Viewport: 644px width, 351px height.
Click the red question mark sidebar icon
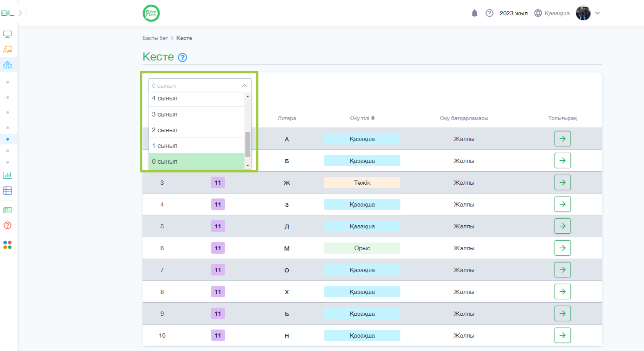(x=7, y=225)
